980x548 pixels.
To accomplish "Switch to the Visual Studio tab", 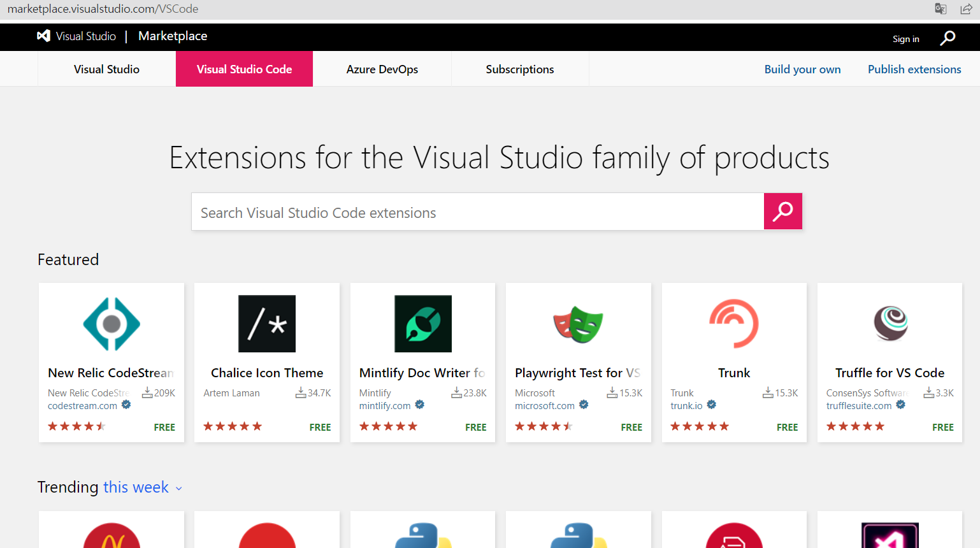I will point(106,69).
